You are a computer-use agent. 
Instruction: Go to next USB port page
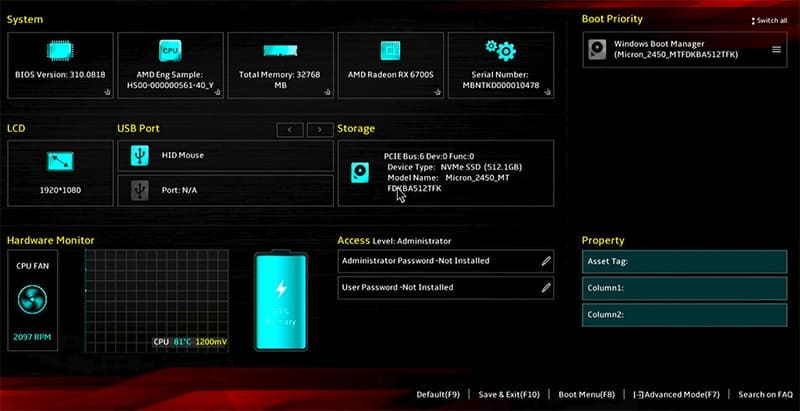(320, 129)
